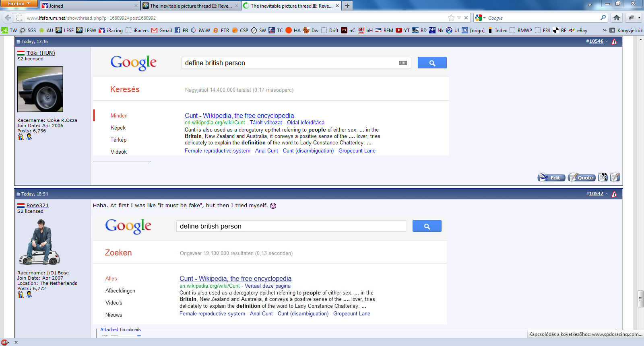Image resolution: width=644 pixels, height=346 pixels.
Task: Toggle the multi-quote icon on post #10546
Action: pos(603,177)
